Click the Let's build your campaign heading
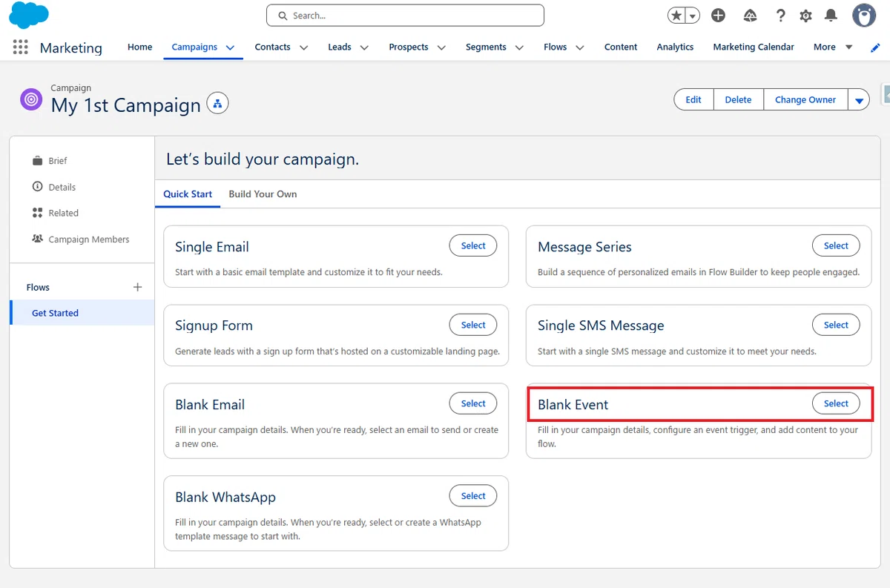The image size is (890, 588). tap(263, 159)
